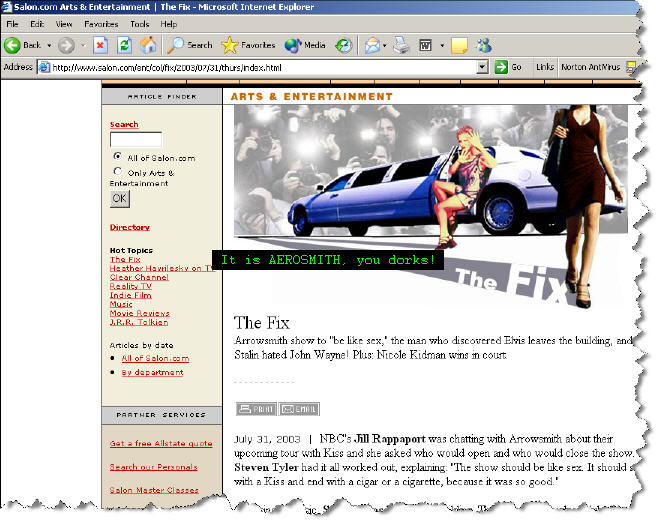656x520 pixels.
Task: Open History clock icon
Action: [x=343, y=45]
